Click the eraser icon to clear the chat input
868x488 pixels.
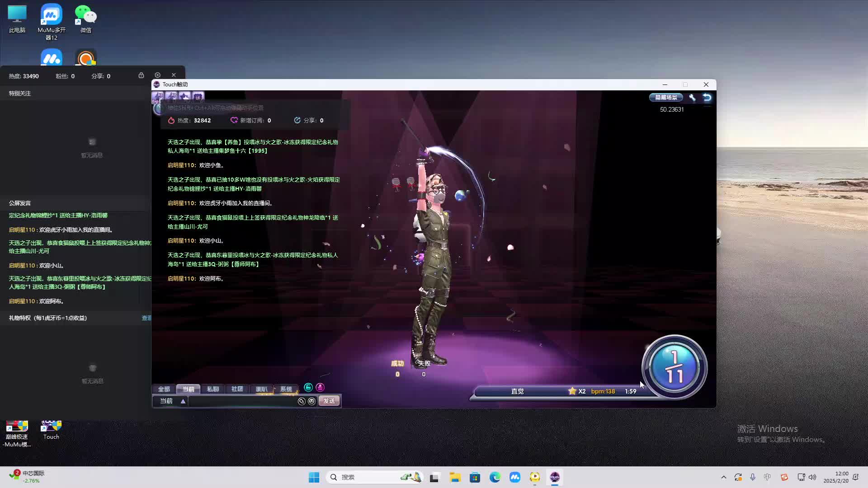pyautogui.click(x=302, y=401)
